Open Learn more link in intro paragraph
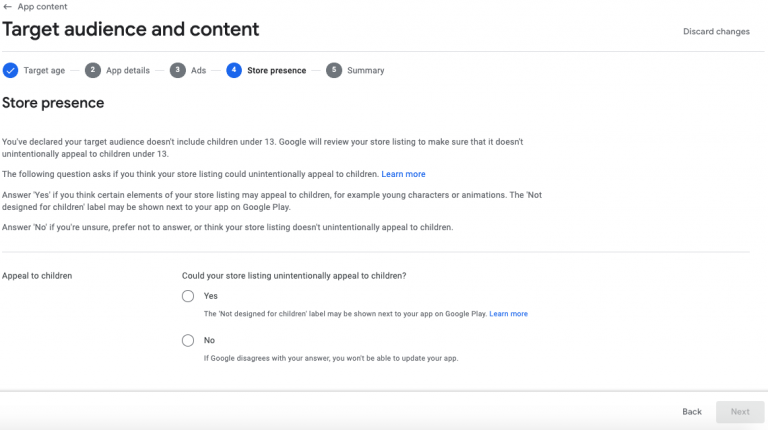 pyautogui.click(x=403, y=174)
